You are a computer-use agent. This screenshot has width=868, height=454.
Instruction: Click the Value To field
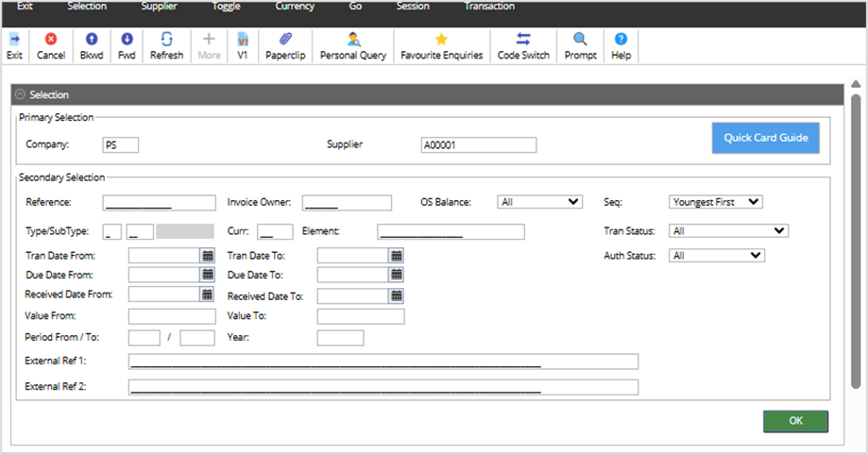(x=361, y=316)
